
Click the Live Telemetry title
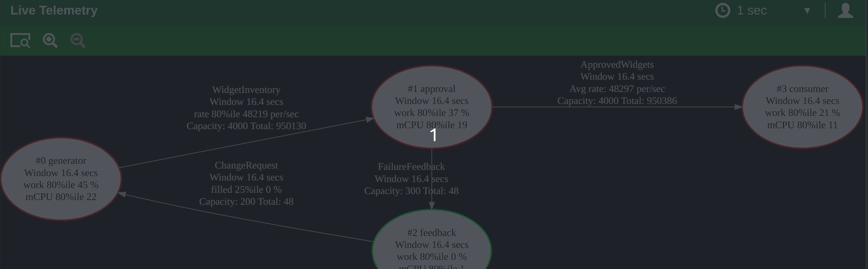point(54,10)
